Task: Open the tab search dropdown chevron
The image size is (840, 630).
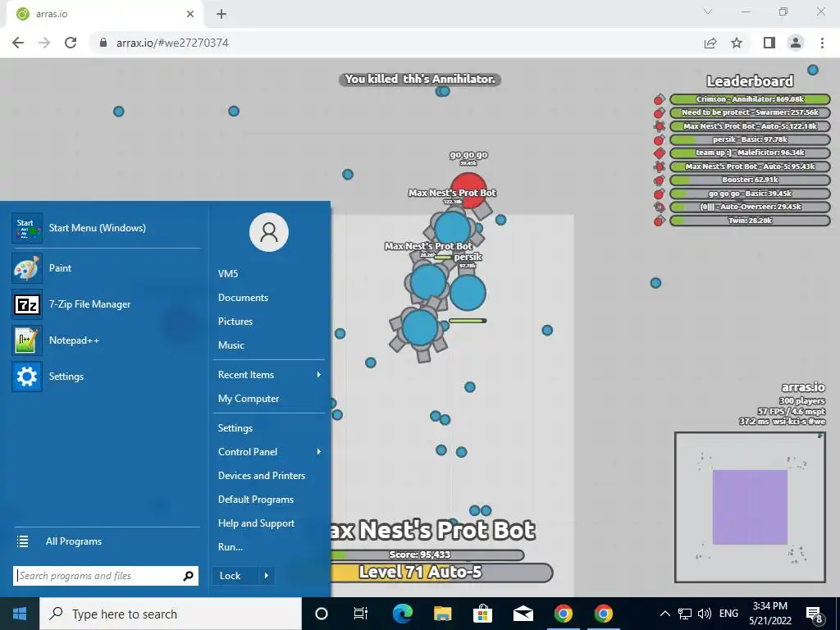Action: (x=708, y=11)
